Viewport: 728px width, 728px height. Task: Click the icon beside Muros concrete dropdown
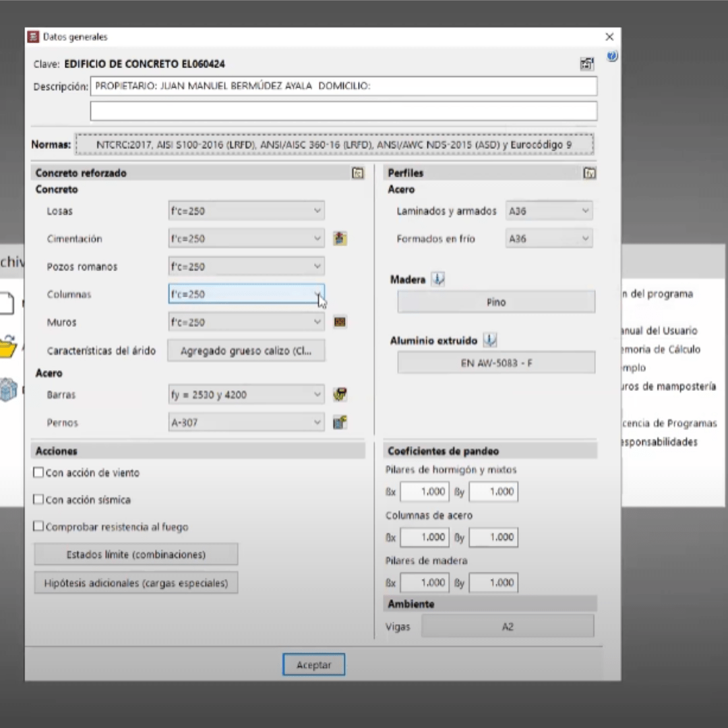(340, 322)
